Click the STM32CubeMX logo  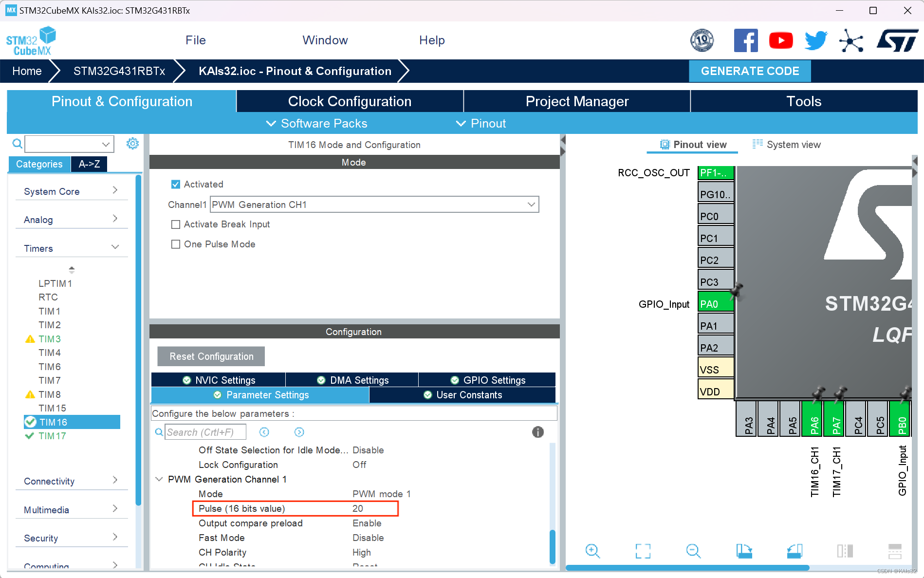pyautogui.click(x=31, y=41)
